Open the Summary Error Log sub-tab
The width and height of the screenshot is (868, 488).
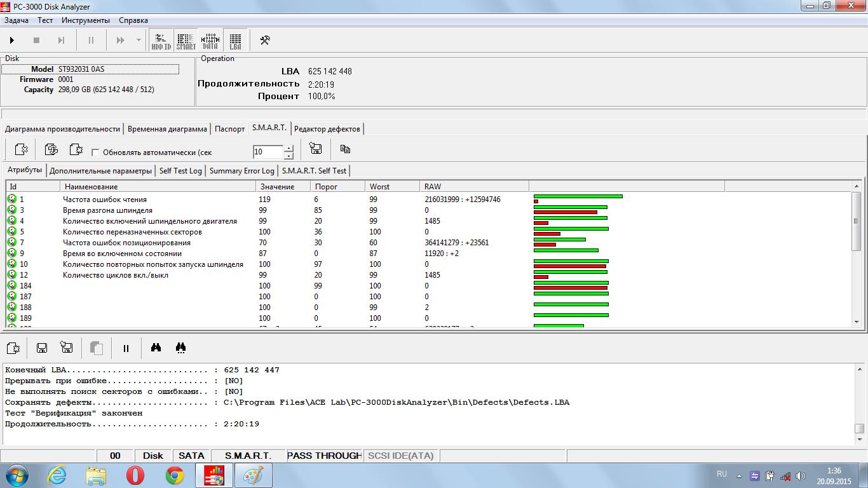pos(242,171)
